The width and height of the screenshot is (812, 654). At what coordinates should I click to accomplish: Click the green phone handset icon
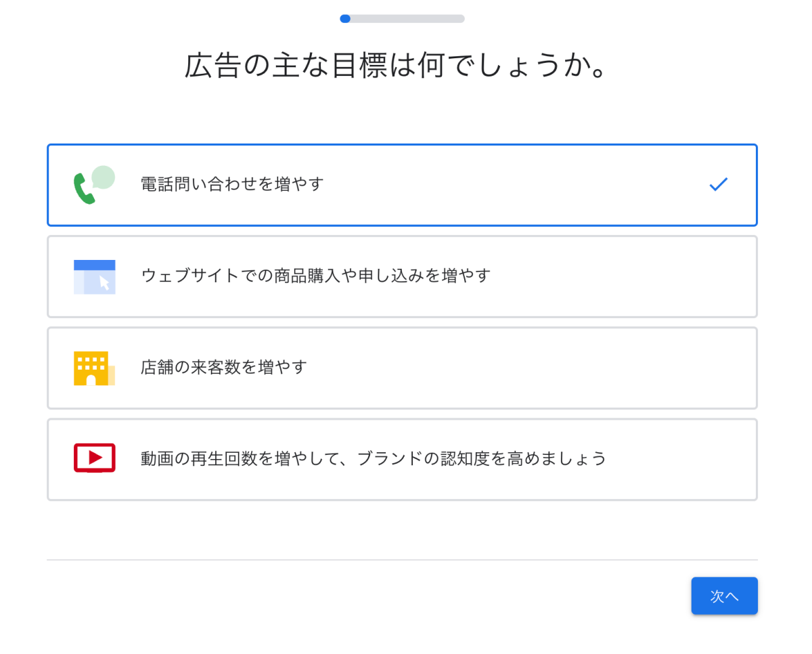(83, 190)
